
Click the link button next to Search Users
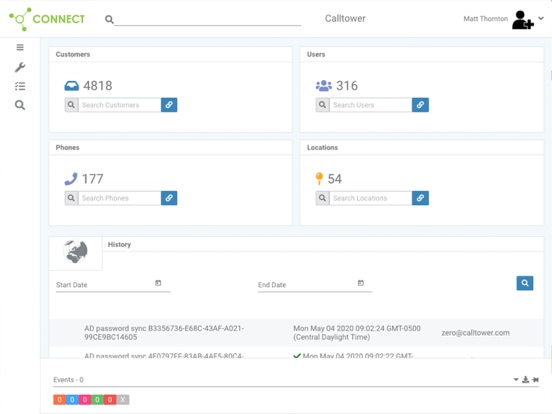[x=420, y=105]
